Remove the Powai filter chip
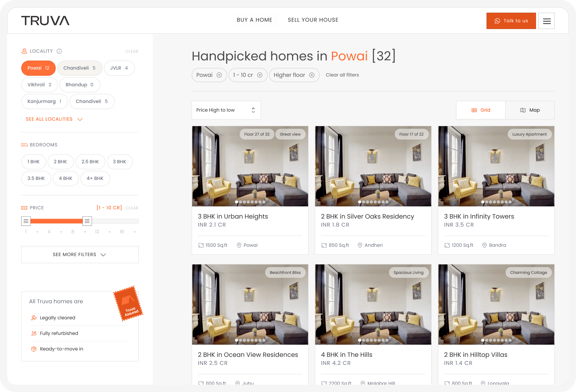Screen dimensions: 576x392 click(219, 75)
